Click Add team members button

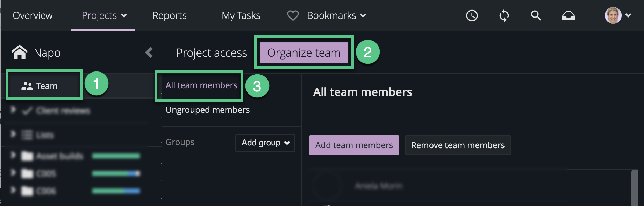(354, 145)
